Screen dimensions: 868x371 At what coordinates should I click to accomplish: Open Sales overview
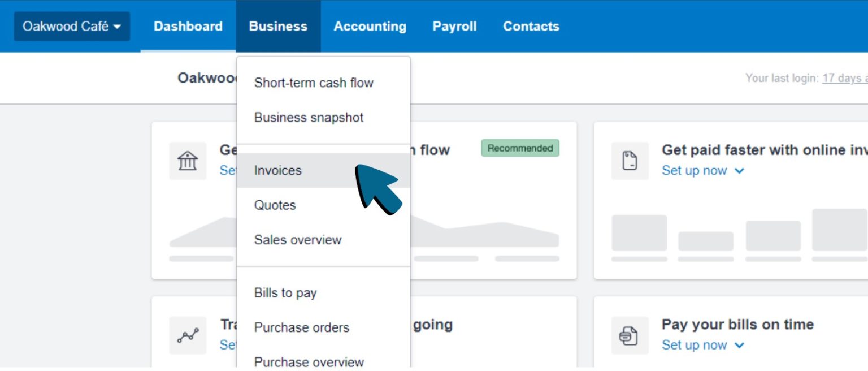(x=298, y=240)
